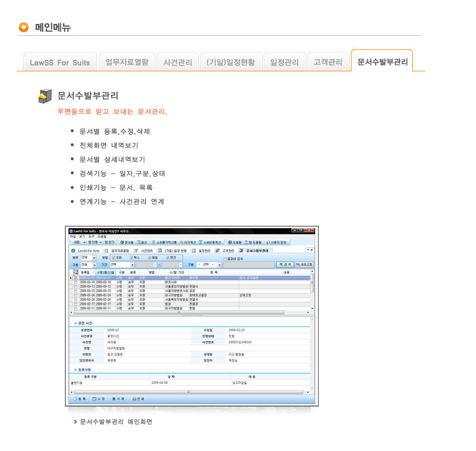Open the 보기 menu in app
The width and height of the screenshot is (476, 451).
[82, 236]
